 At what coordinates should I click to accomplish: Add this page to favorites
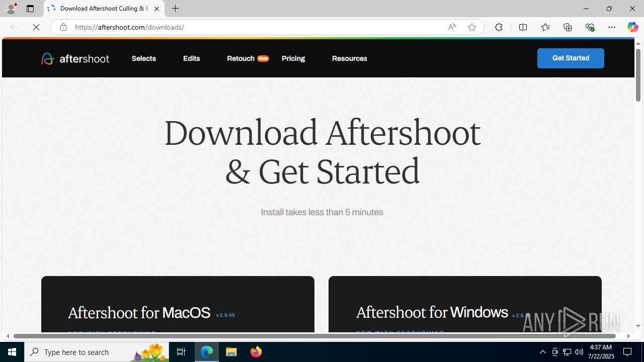point(472,27)
